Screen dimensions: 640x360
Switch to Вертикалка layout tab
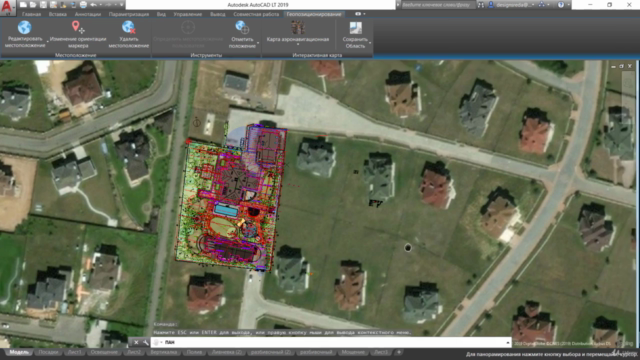163,352
